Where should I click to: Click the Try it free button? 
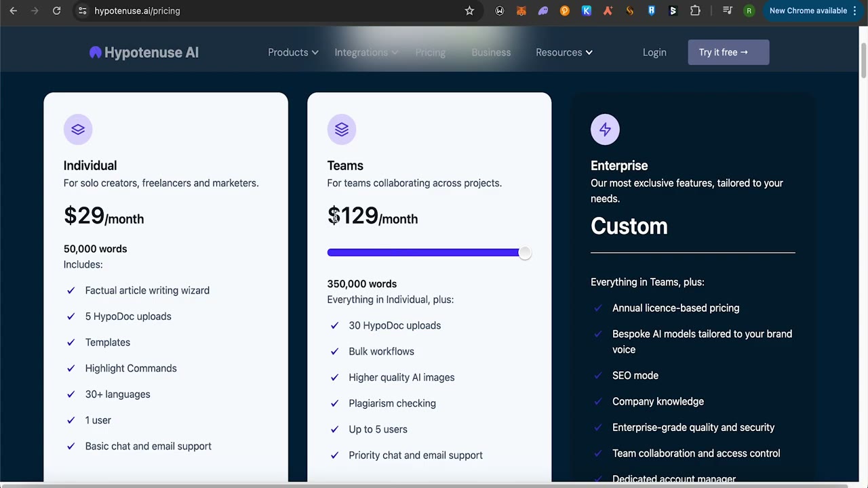click(x=728, y=52)
